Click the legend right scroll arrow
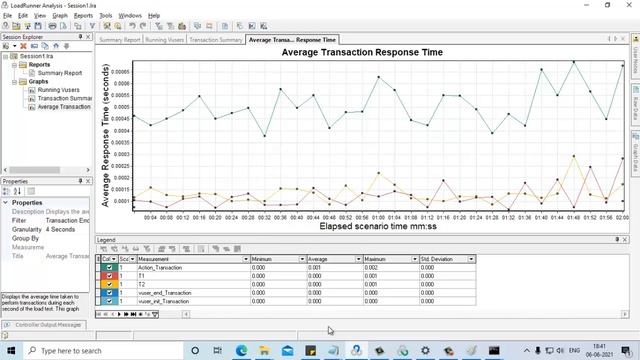The height and width of the screenshot is (360, 640). tap(625, 314)
